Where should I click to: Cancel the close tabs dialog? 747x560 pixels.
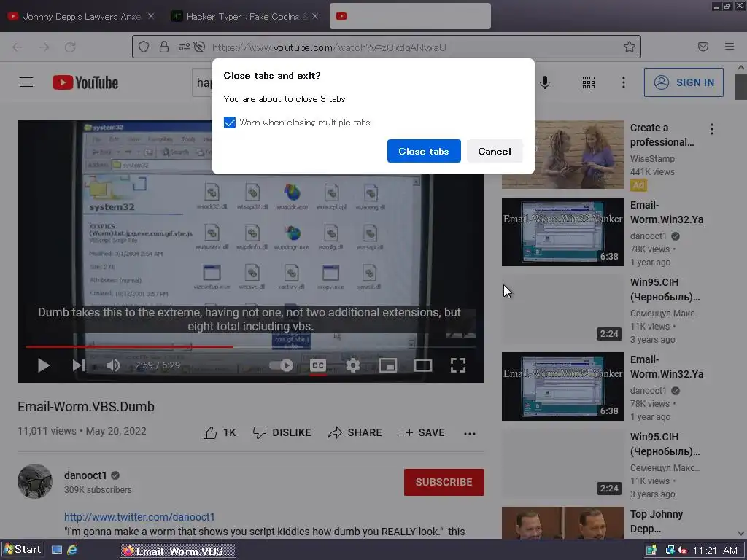pyautogui.click(x=495, y=151)
